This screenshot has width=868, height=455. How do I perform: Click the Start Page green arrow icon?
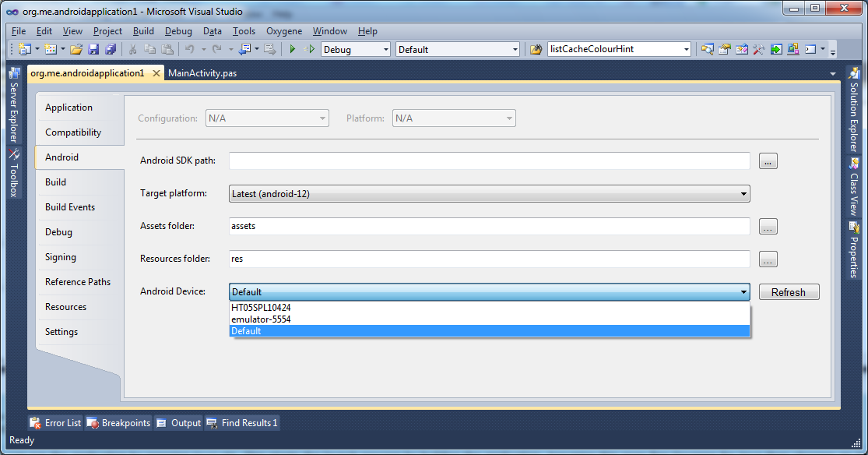click(775, 49)
